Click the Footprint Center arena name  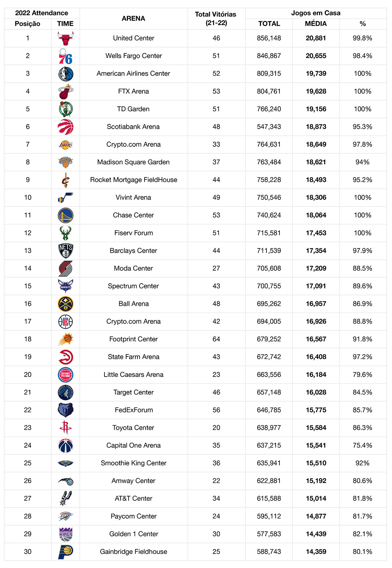pyautogui.click(x=134, y=339)
